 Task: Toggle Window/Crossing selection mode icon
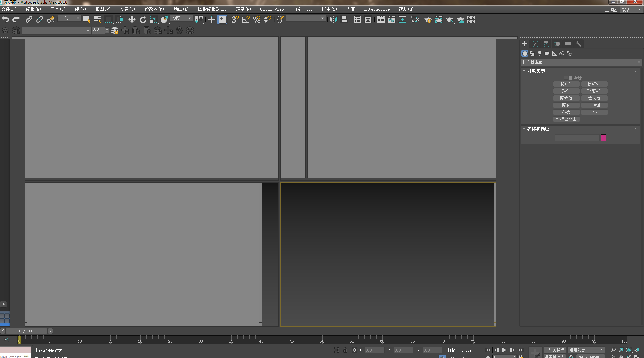(x=119, y=19)
